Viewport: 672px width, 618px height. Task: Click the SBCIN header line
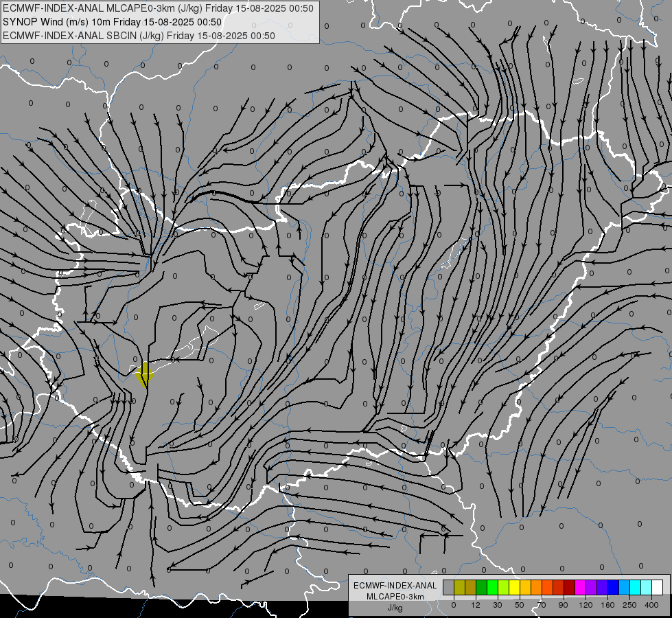click(139, 36)
